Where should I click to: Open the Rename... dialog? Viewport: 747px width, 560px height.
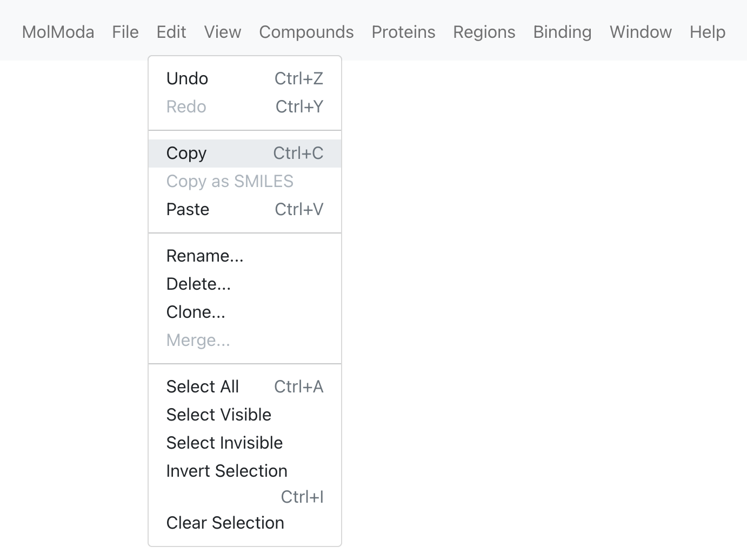[x=245, y=256]
